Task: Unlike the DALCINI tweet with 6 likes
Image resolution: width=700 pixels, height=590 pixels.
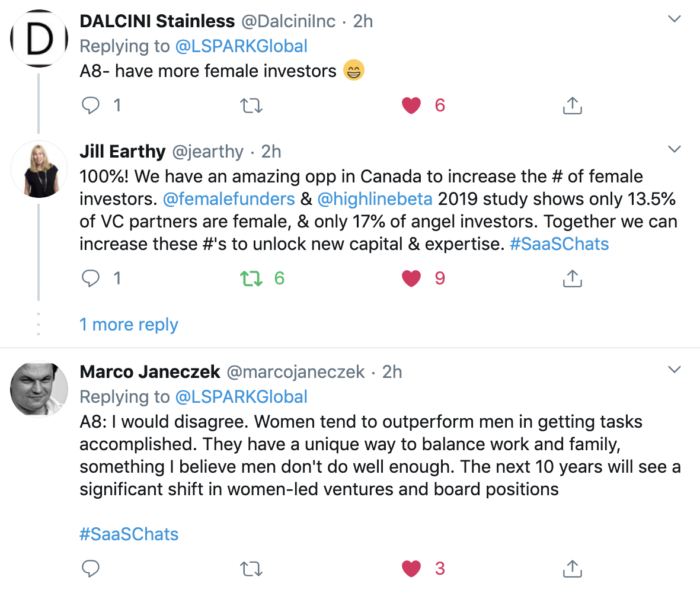Action: pos(411,106)
